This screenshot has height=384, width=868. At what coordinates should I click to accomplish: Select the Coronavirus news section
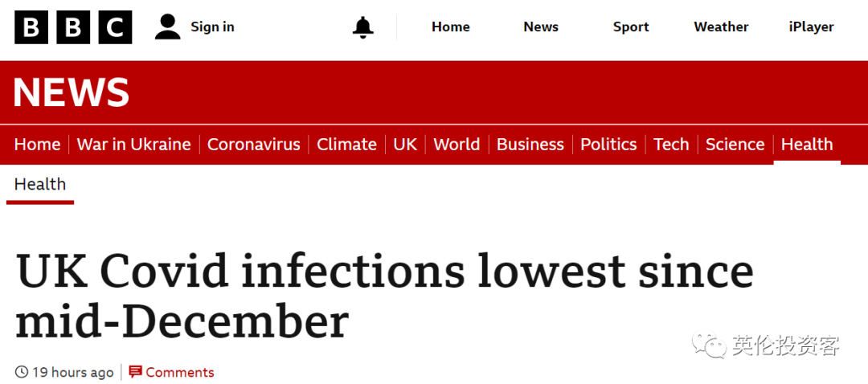point(253,145)
